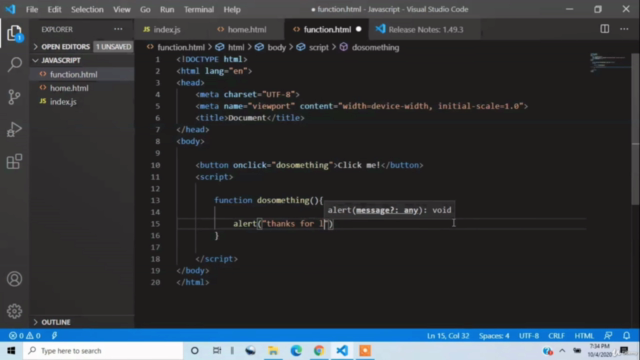Switch to Release Notes: 1.49.3 tab

[426, 29]
